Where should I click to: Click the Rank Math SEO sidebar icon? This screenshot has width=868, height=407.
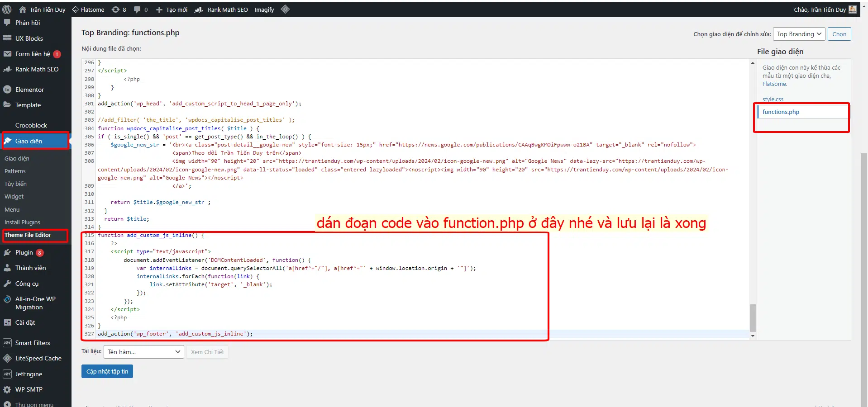pos(7,69)
